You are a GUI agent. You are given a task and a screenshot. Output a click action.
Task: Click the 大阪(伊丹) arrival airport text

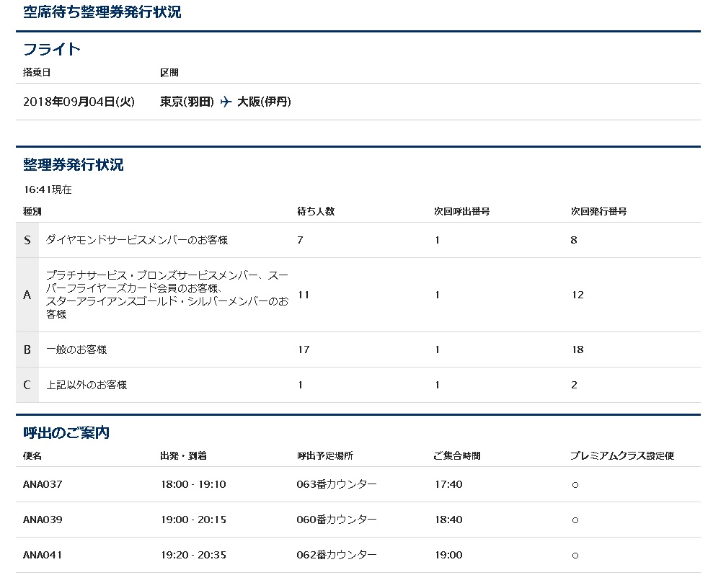(x=264, y=102)
